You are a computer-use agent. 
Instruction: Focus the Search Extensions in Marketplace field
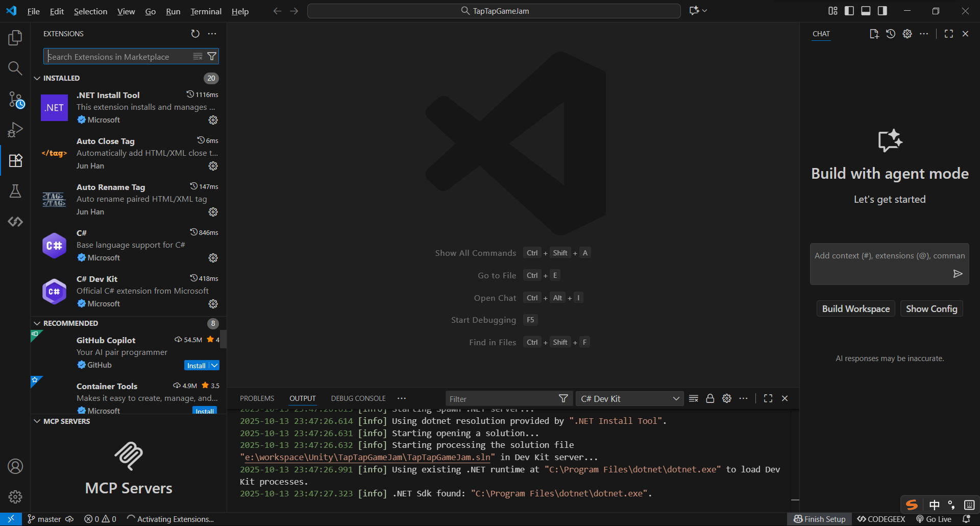point(117,57)
